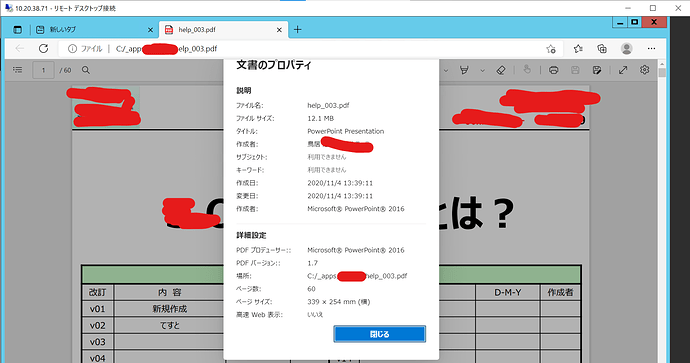The width and height of the screenshot is (690, 363).
Task: Click the 文書のプロパティ dialog title
Action: 274,65
